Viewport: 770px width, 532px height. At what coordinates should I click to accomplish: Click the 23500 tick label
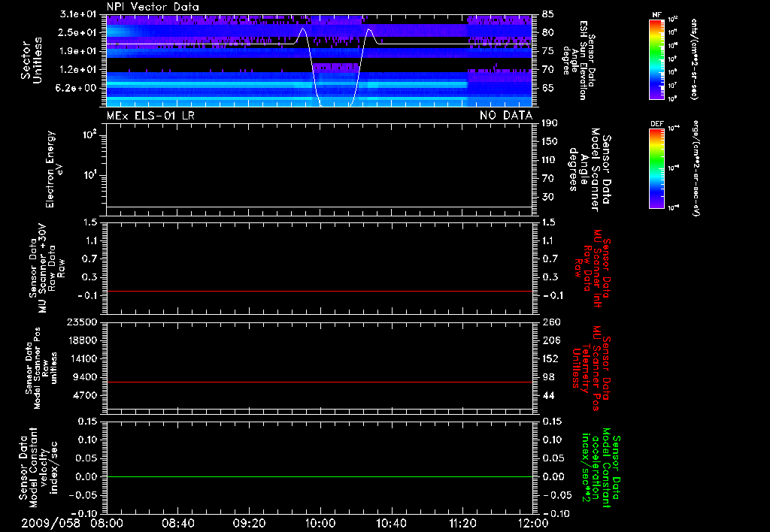pyautogui.click(x=82, y=322)
